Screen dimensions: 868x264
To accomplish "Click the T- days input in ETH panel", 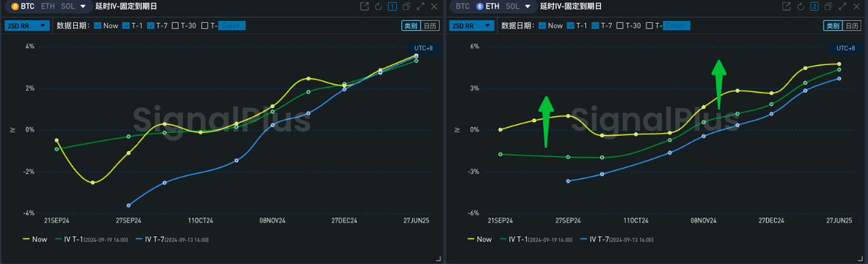I will coord(677,26).
